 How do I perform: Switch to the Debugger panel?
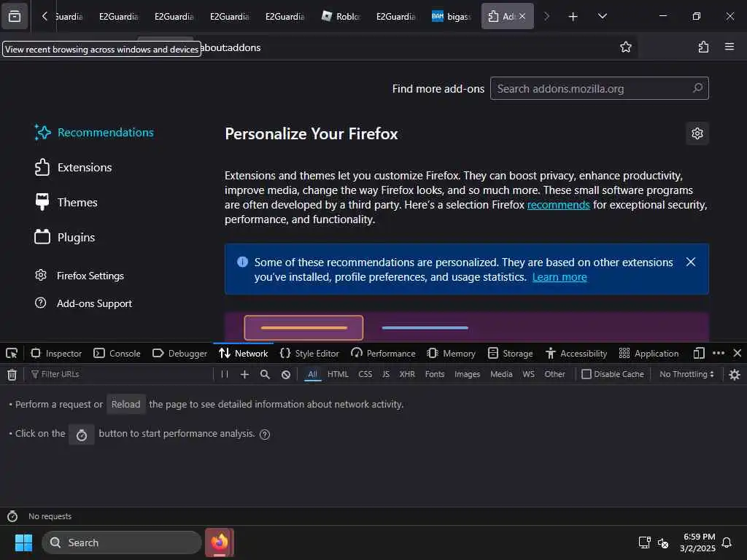pos(179,354)
